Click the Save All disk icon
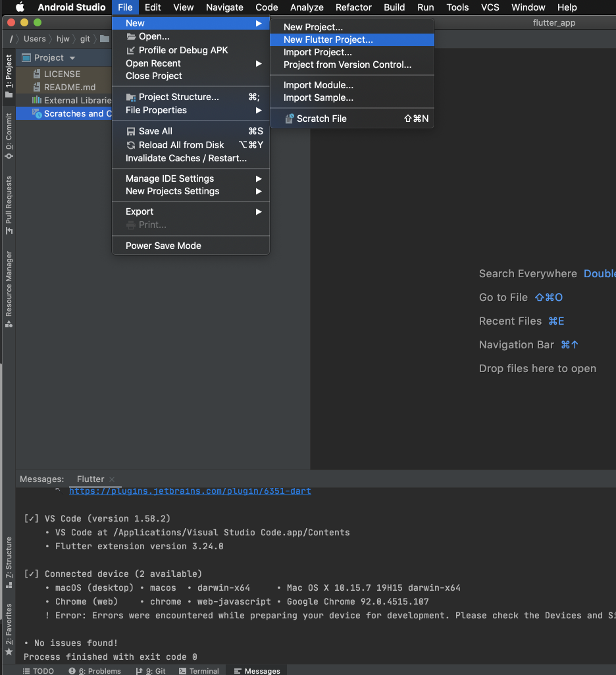616x675 pixels. (x=131, y=131)
